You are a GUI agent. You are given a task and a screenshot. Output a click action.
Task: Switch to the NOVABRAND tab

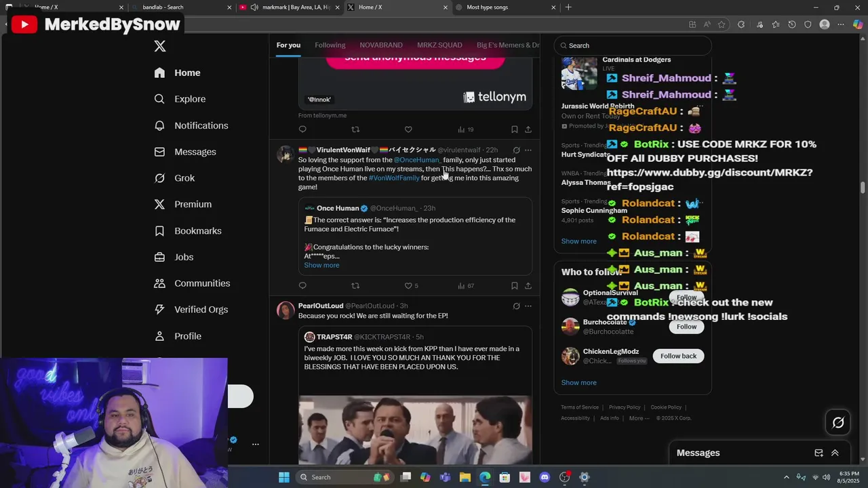tap(381, 45)
